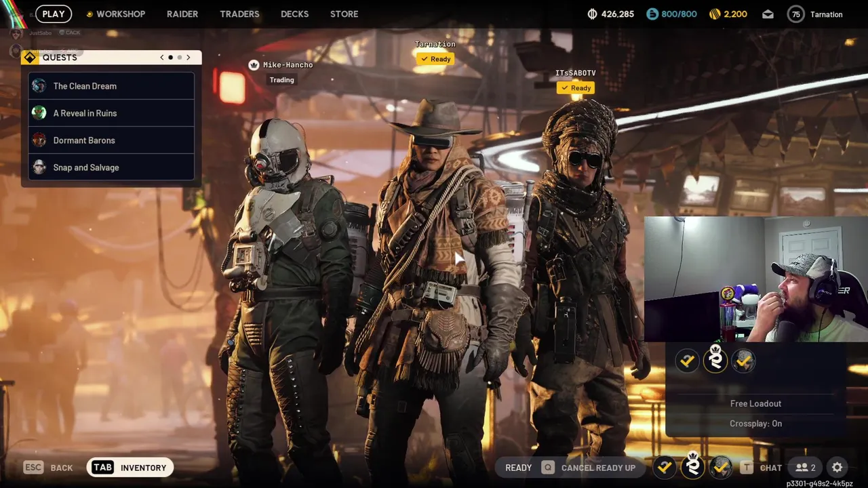The image size is (868, 488).
Task: Select the cowboy hat Tarnation character
Action: click(434, 285)
